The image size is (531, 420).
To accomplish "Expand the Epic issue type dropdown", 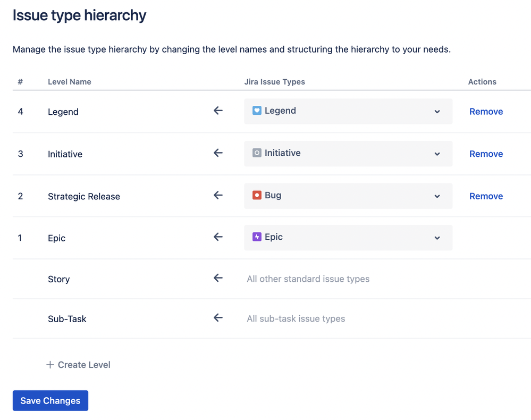I will pyautogui.click(x=437, y=238).
